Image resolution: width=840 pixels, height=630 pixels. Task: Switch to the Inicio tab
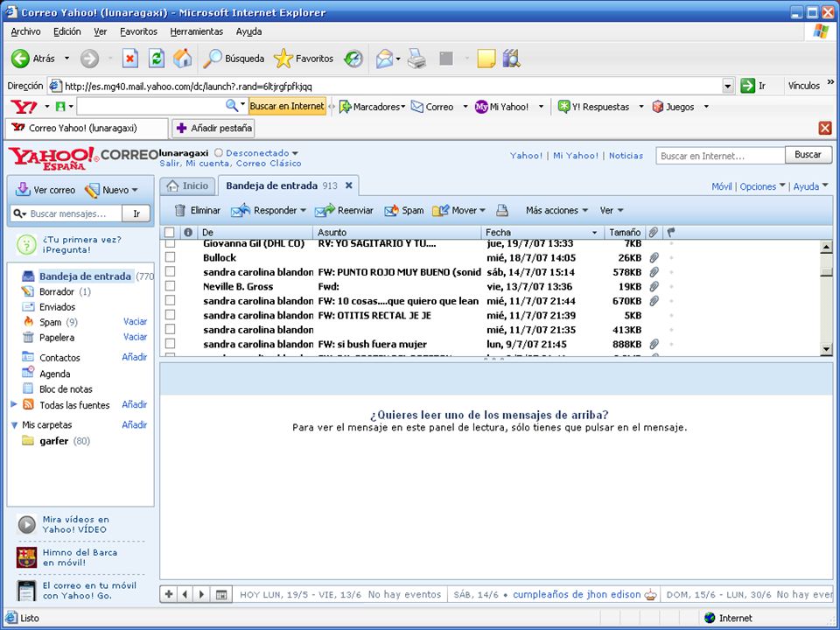tap(187, 185)
